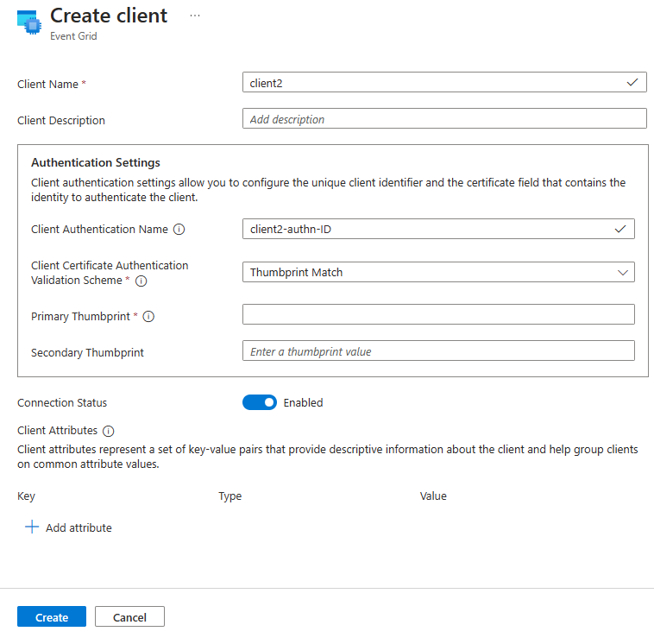Image resolution: width=654 pixels, height=644 pixels.
Task: Click info icon beside Client Attributes
Action: tap(109, 431)
